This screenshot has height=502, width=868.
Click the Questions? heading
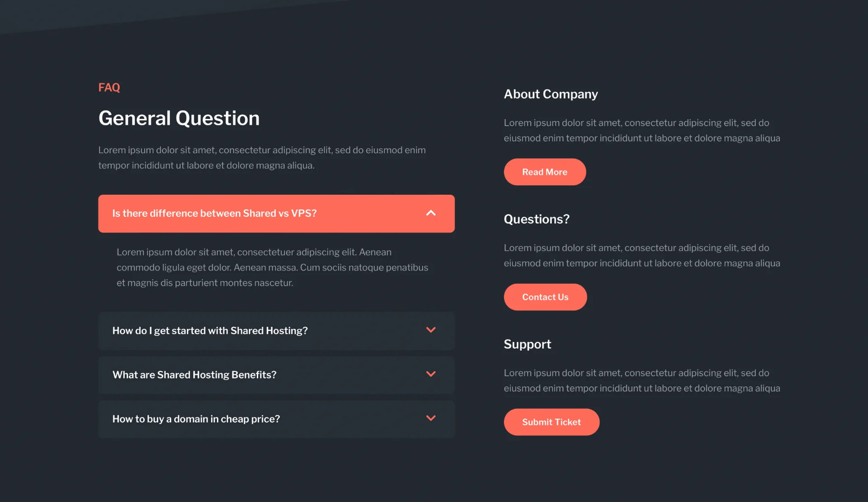coord(537,219)
